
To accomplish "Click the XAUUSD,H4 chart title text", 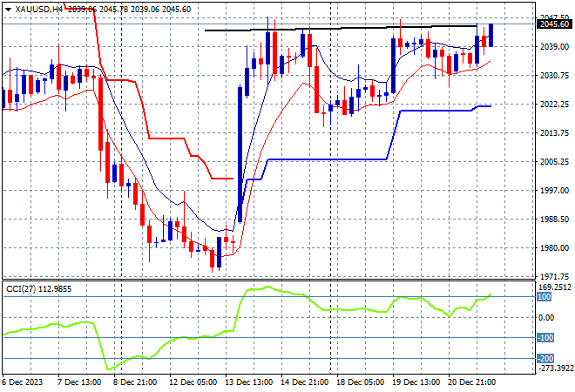I will click(39, 10).
